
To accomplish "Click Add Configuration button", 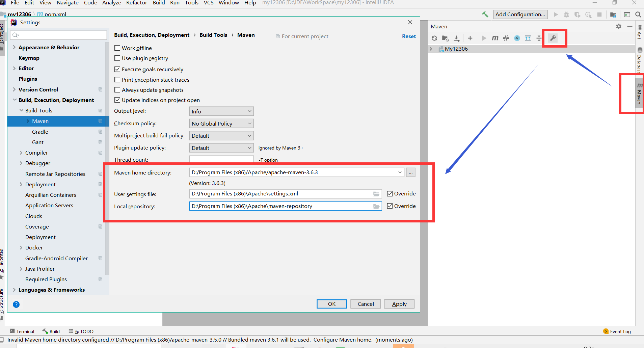I will click(x=520, y=14).
